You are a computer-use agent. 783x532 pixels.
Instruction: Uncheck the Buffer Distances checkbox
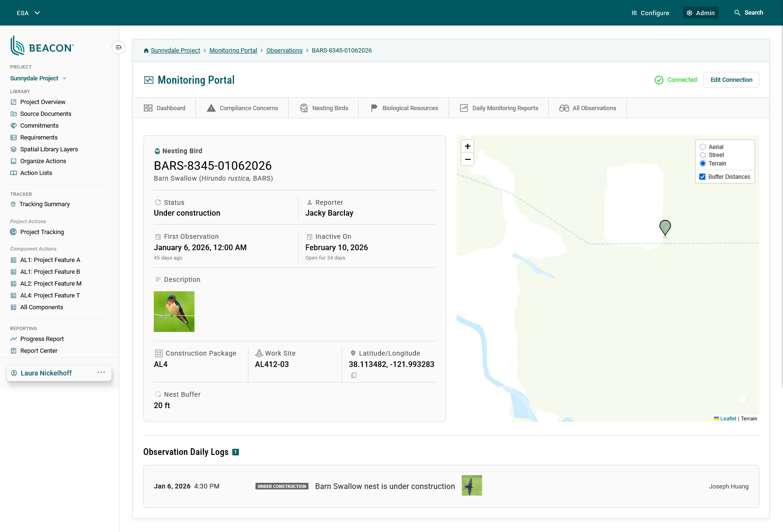click(703, 177)
